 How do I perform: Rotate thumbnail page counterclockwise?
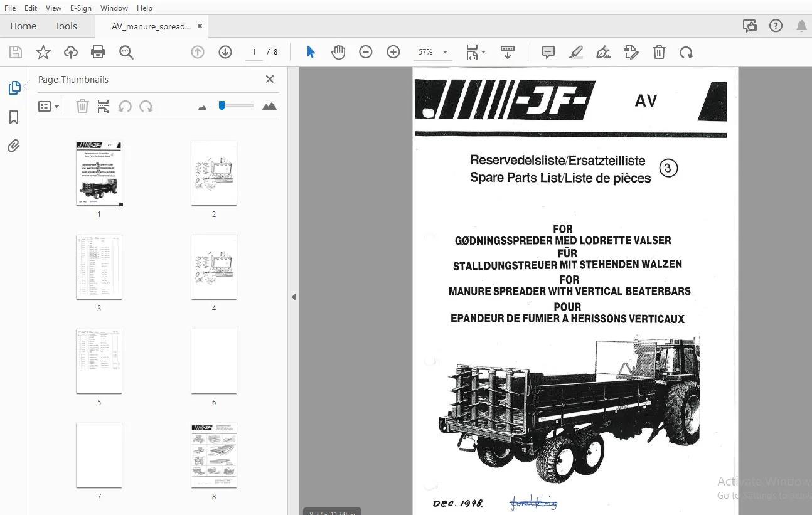tap(125, 106)
